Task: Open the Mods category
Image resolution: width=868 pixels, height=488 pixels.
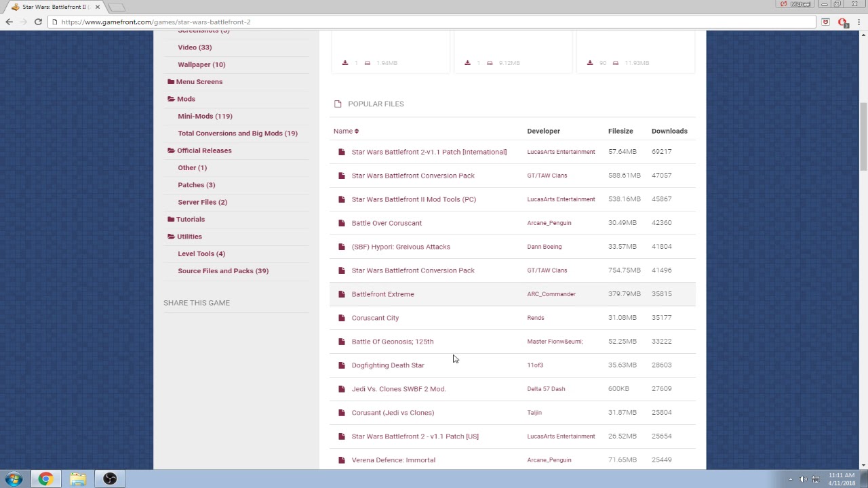Action: pyautogui.click(x=186, y=99)
